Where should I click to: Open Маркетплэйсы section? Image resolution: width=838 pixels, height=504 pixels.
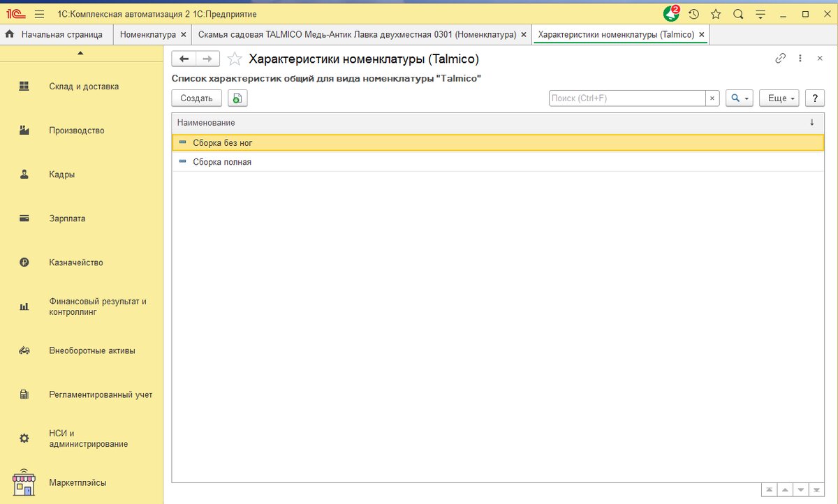[78, 482]
